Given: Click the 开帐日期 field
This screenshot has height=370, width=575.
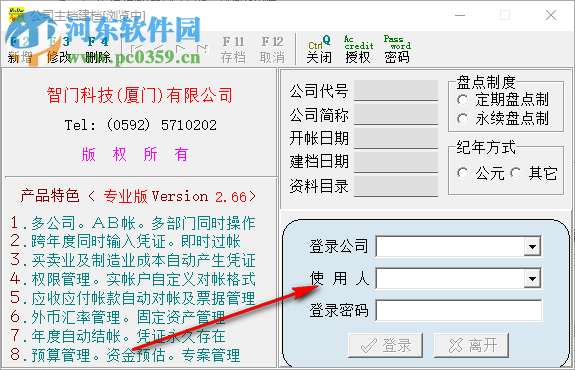Looking at the screenshot, I should [396, 138].
